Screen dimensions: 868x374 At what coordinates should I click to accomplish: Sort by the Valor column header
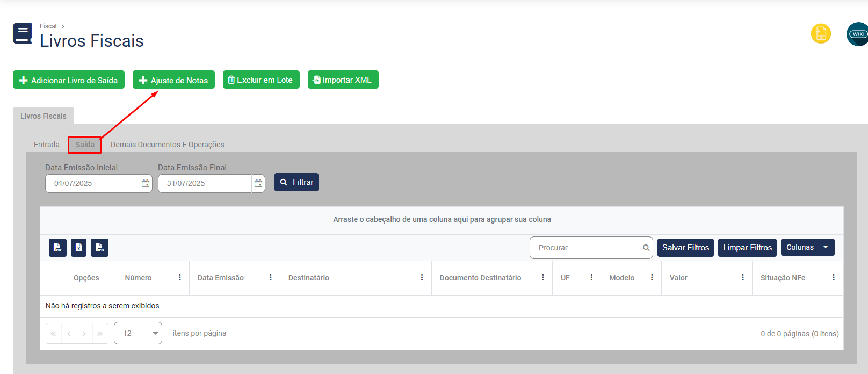(x=678, y=278)
